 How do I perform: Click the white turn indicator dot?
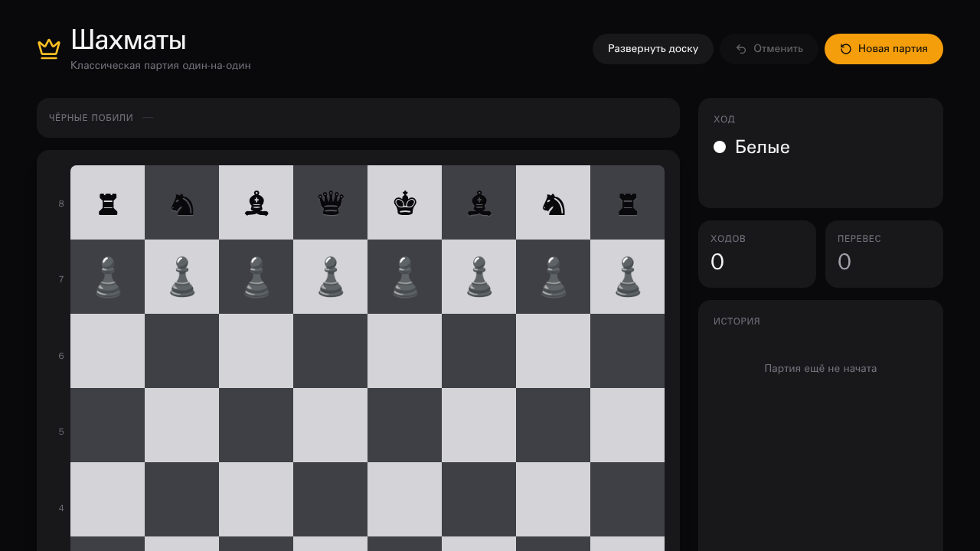coord(720,147)
